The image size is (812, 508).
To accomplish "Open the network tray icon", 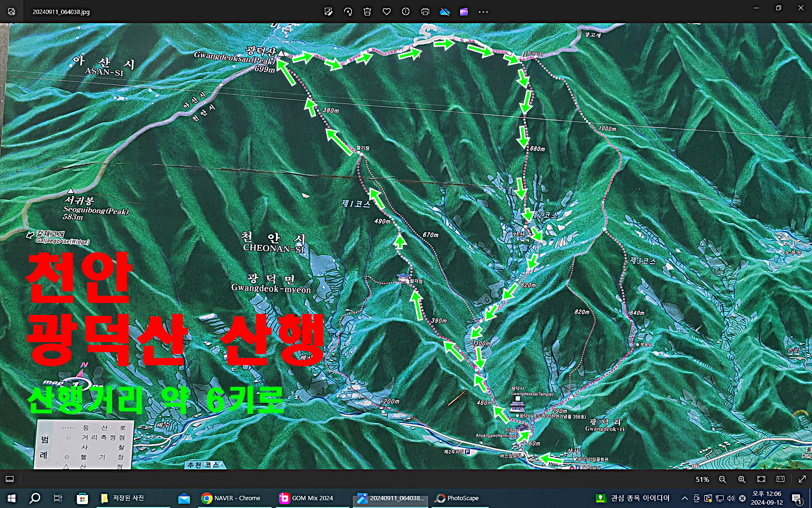I will click(720, 498).
